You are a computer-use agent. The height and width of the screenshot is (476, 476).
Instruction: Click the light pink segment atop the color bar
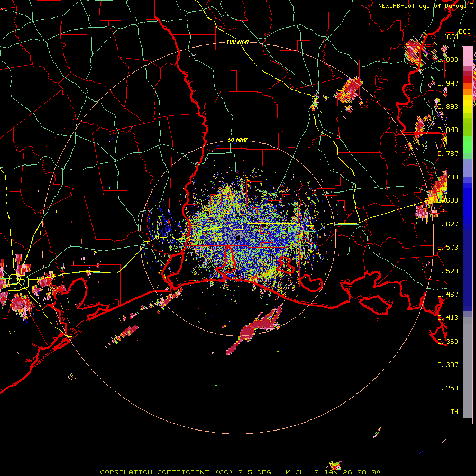pos(467,56)
